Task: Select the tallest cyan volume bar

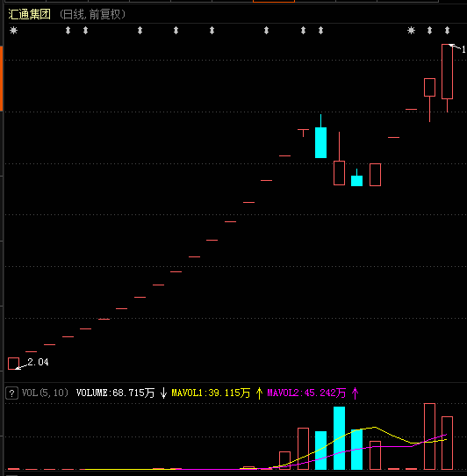Action: tap(339, 438)
